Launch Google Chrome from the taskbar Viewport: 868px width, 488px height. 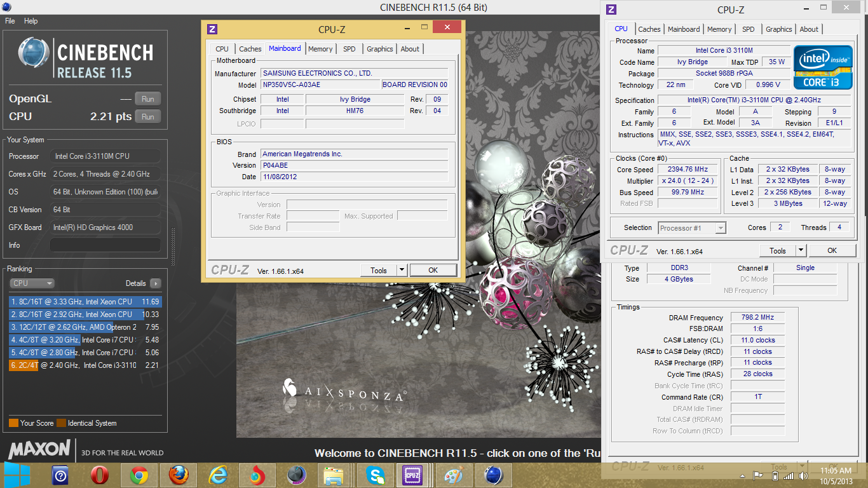point(139,475)
